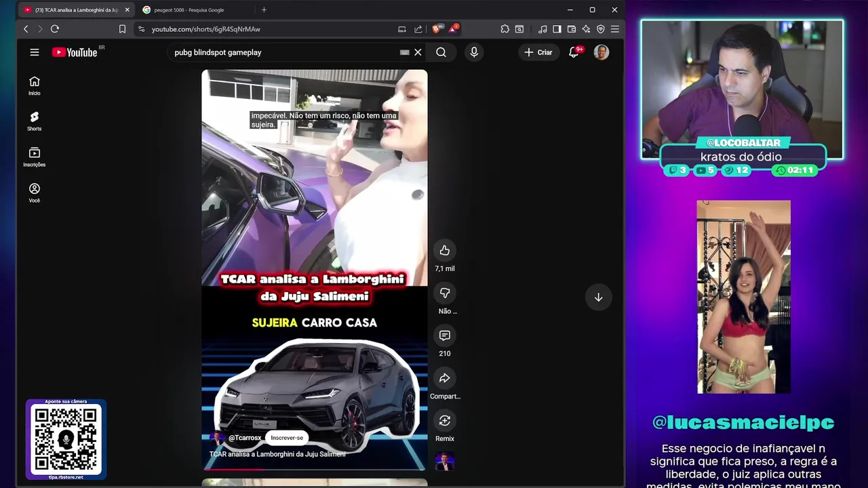Click the playing short video area
Screen dimensions: 868x488
[315, 269]
